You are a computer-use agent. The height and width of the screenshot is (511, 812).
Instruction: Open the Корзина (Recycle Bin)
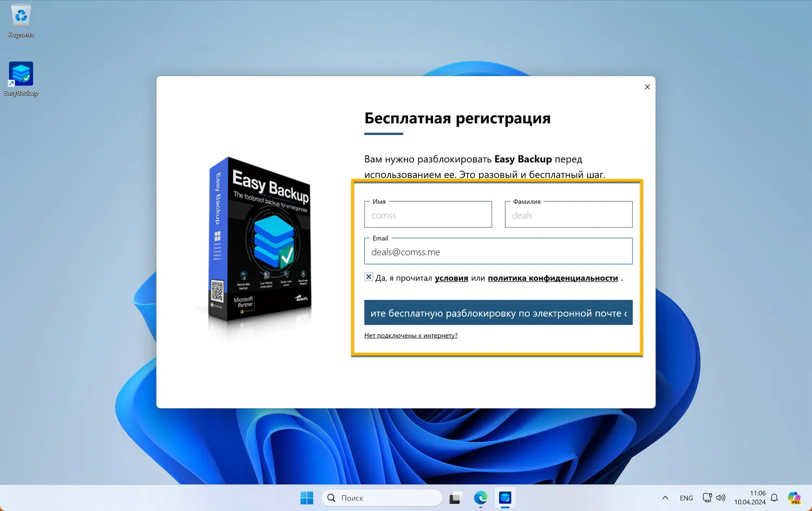point(21,16)
